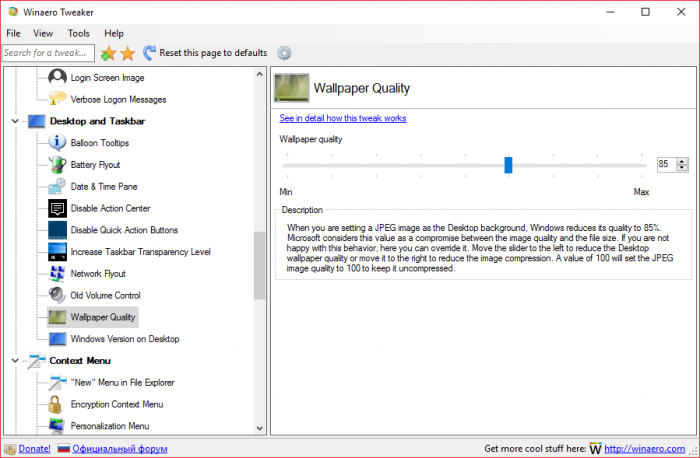The image size is (700, 458).
Task: Decrease wallpaper quality with down spinner arrow
Action: [682, 168]
